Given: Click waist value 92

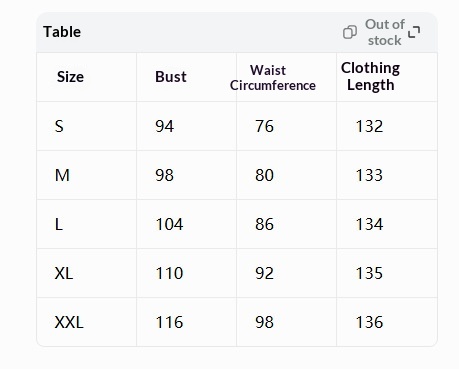Looking at the screenshot, I should (x=264, y=273).
